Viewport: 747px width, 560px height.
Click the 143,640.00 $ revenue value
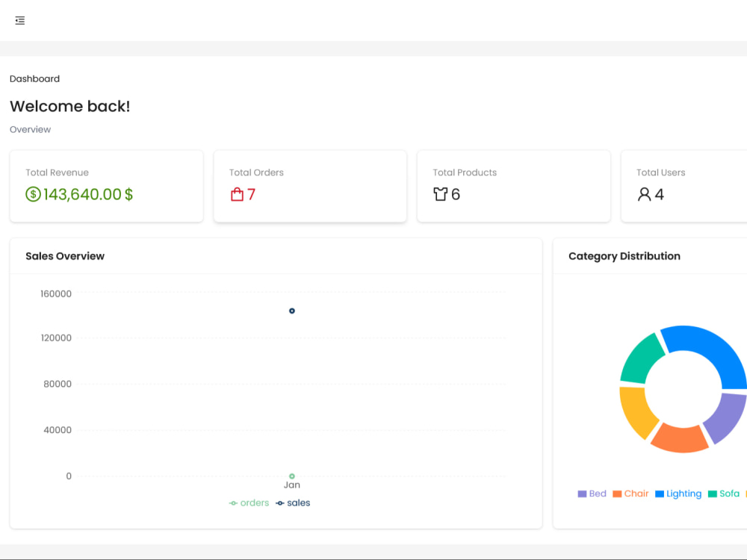coord(88,194)
